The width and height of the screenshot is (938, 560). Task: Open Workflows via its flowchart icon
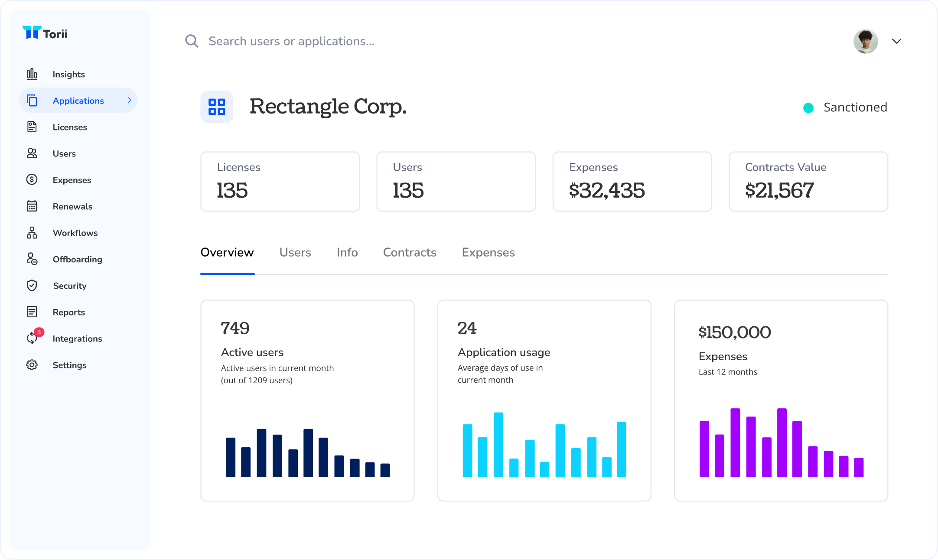32,233
